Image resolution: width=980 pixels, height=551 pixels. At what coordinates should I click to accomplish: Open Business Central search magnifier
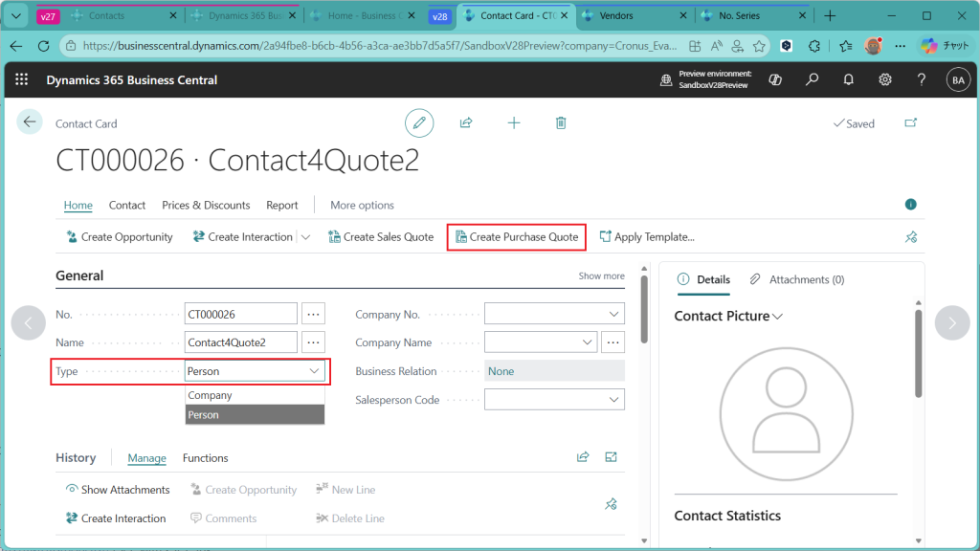pos(812,80)
